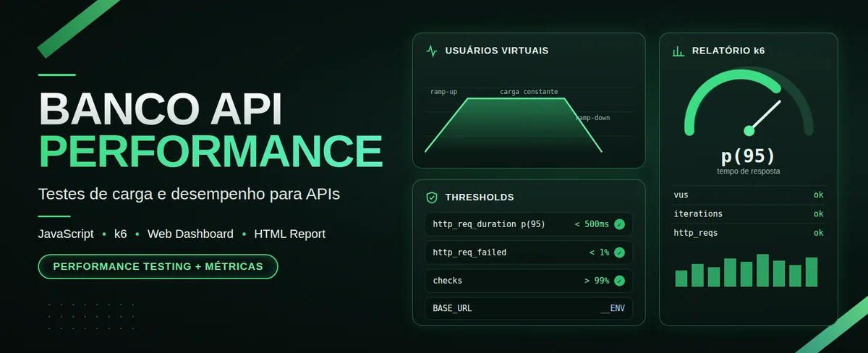Click the 'tempo de resposta' caption
The height and width of the screenshot is (353, 868).
coord(749,171)
